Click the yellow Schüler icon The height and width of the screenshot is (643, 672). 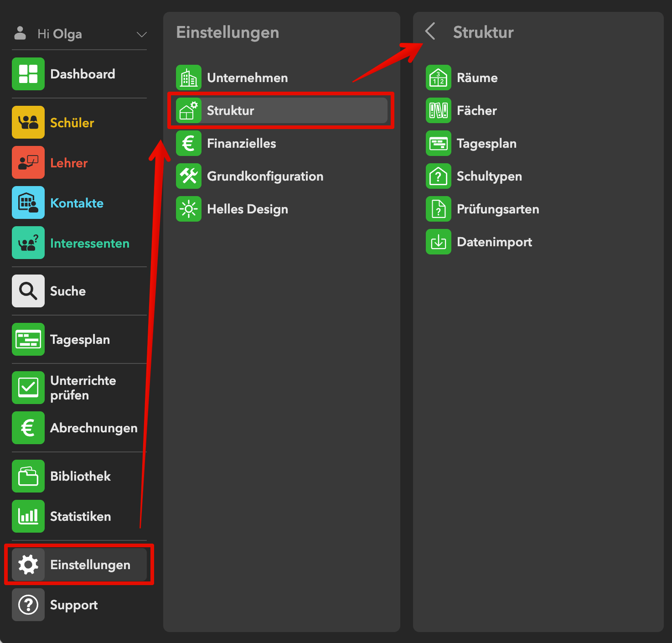point(28,122)
